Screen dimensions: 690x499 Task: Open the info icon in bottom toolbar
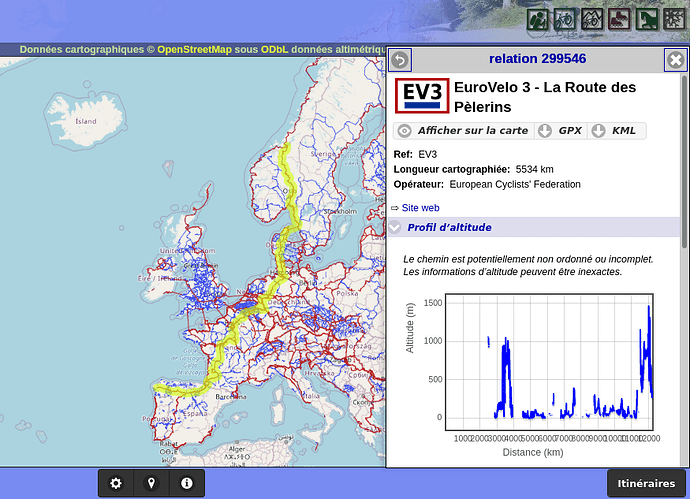[x=186, y=483]
